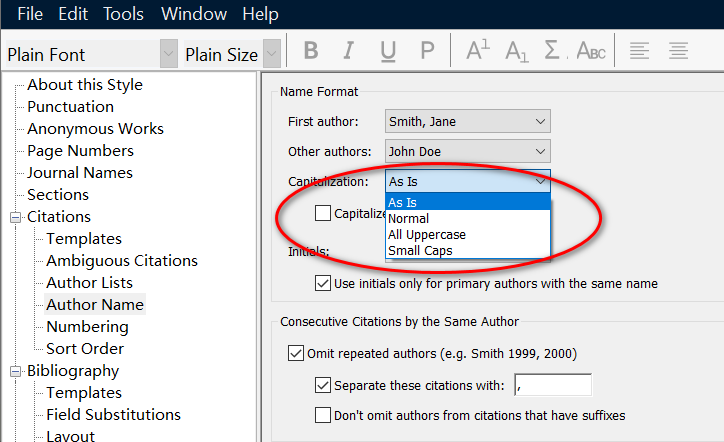Toggle Use initials only for primary authors
This screenshot has height=442, width=724.
pyautogui.click(x=322, y=283)
